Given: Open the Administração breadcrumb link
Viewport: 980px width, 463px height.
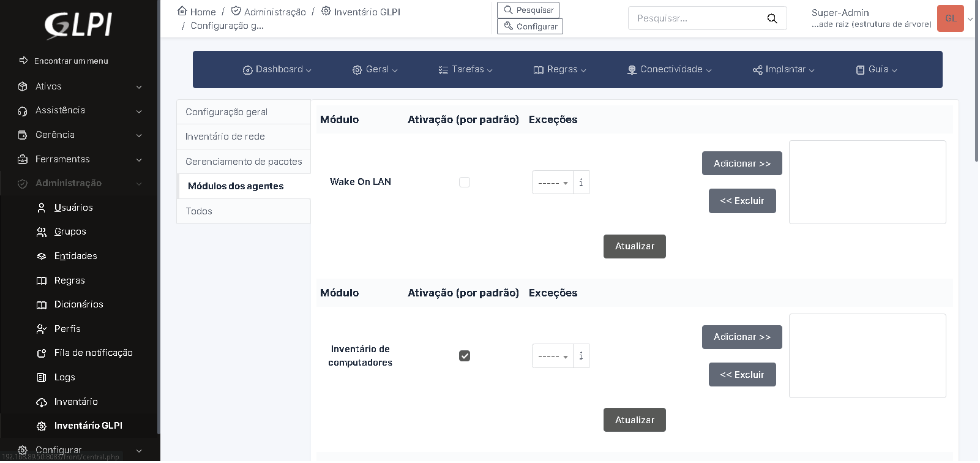Looking at the screenshot, I should [x=268, y=12].
